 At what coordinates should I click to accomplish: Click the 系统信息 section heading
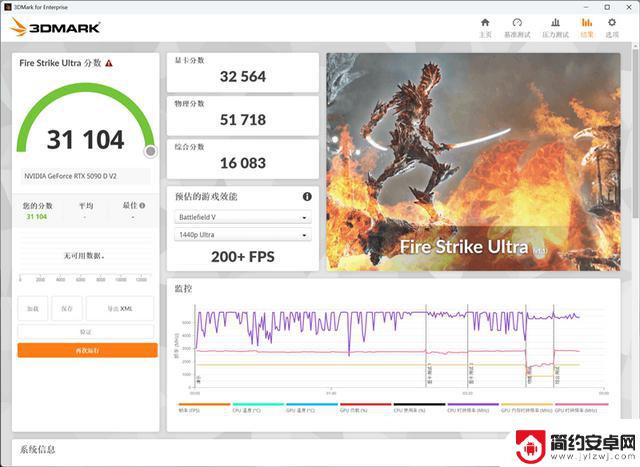(38, 449)
